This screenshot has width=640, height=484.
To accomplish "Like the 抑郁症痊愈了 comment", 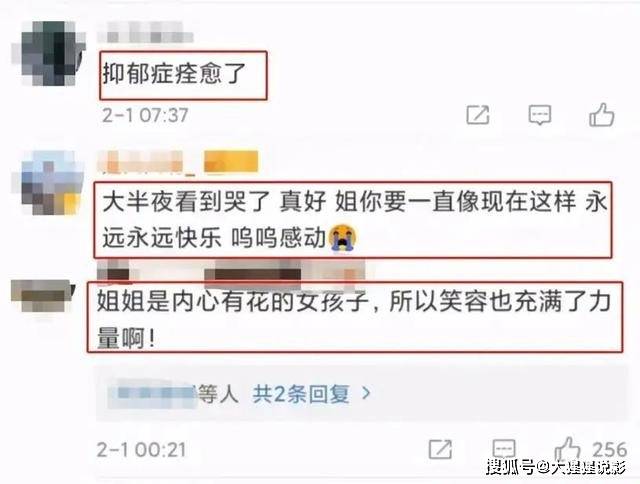I will tap(602, 115).
